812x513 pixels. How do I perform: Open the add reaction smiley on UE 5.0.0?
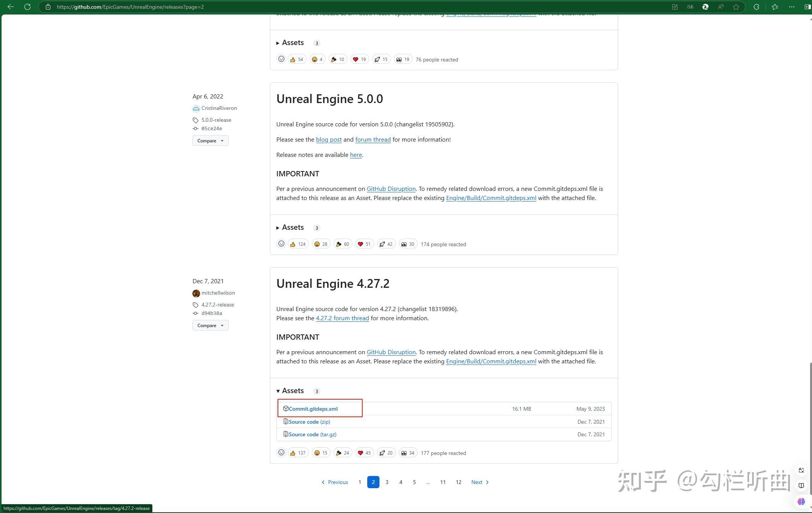281,244
